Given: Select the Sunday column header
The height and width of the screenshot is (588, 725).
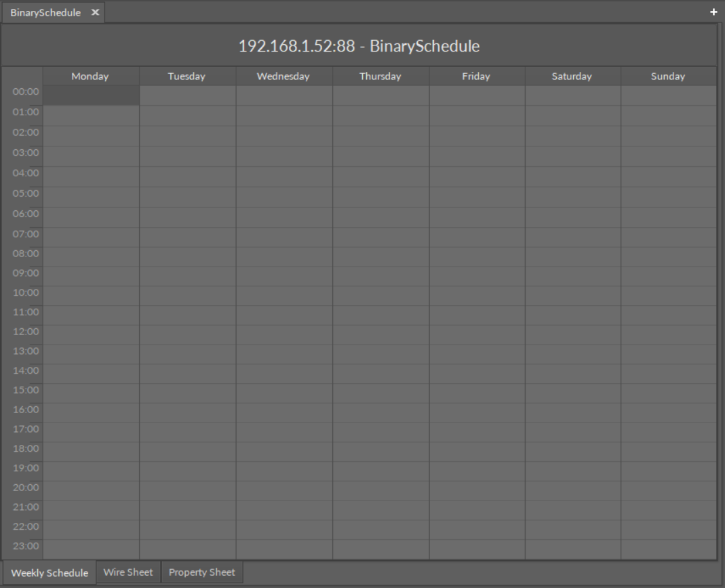Looking at the screenshot, I should (x=668, y=77).
